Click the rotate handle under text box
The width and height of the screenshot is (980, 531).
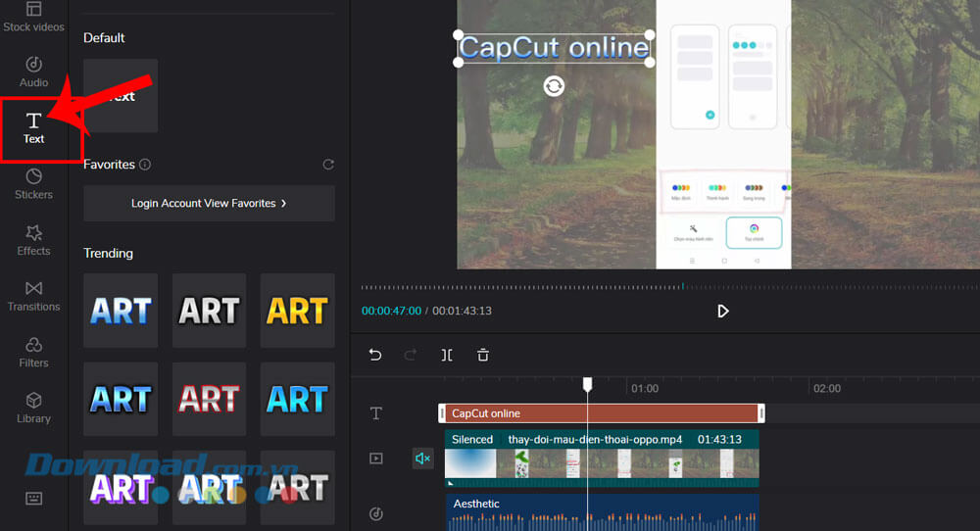click(554, 86)
